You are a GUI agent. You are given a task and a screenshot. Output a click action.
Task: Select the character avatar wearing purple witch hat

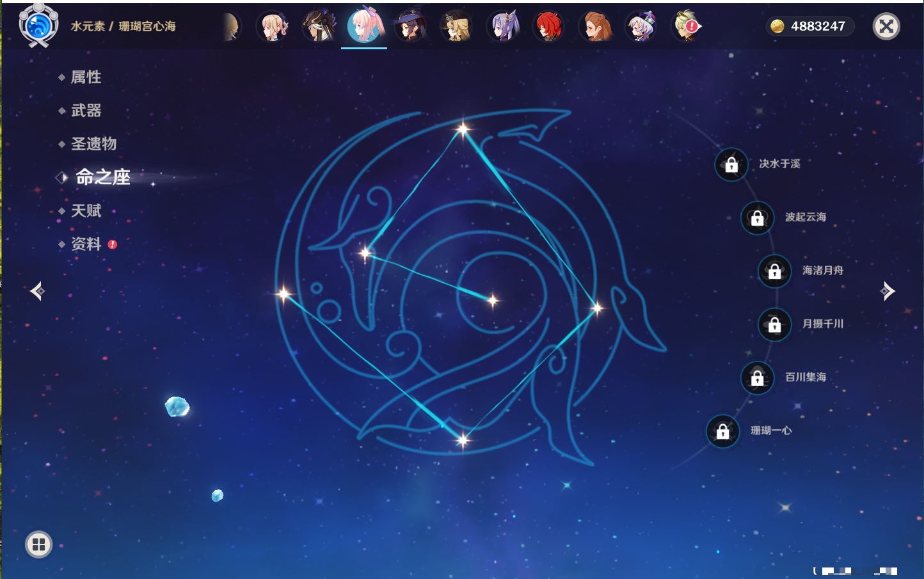pos(410,27)
